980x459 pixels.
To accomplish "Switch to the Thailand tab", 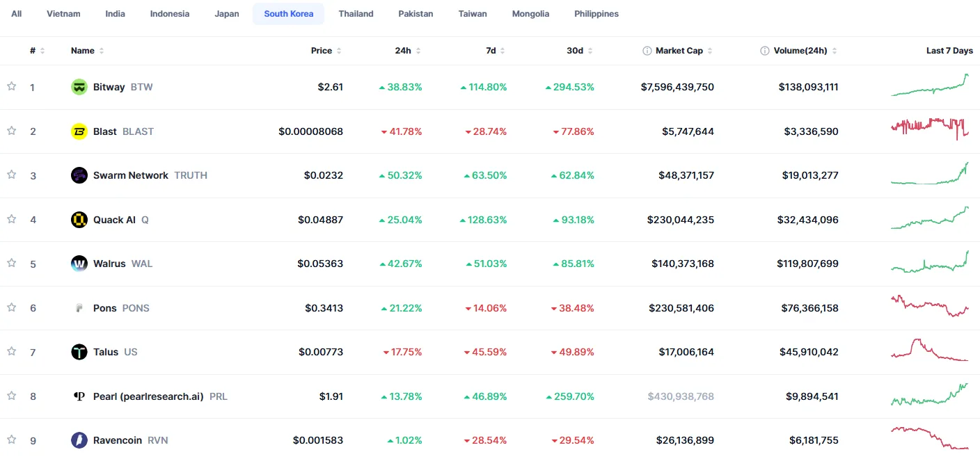I will pyautogui.click(x=356, y=14).
